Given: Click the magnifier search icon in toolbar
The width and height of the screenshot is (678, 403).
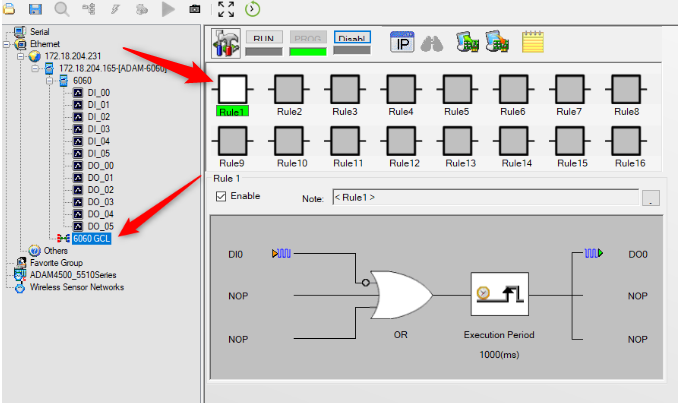Looking at the screenshot, I should pos(62,9).
